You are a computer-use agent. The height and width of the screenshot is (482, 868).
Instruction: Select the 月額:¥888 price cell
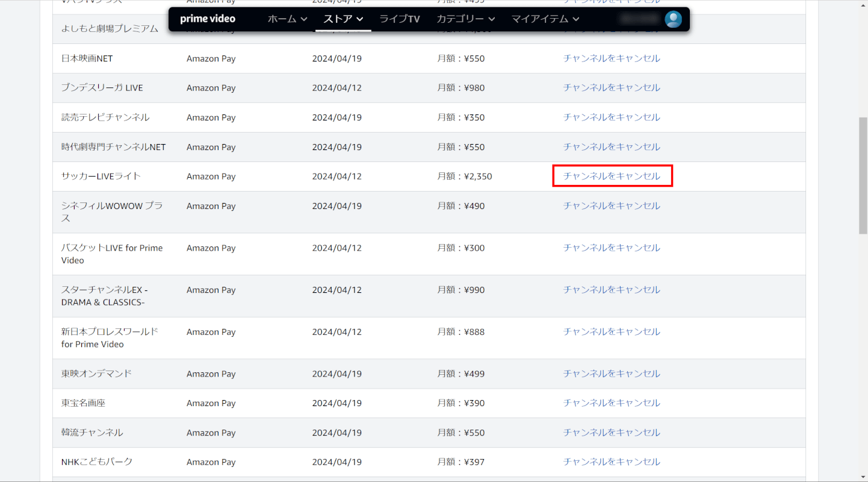coord(461,332)
